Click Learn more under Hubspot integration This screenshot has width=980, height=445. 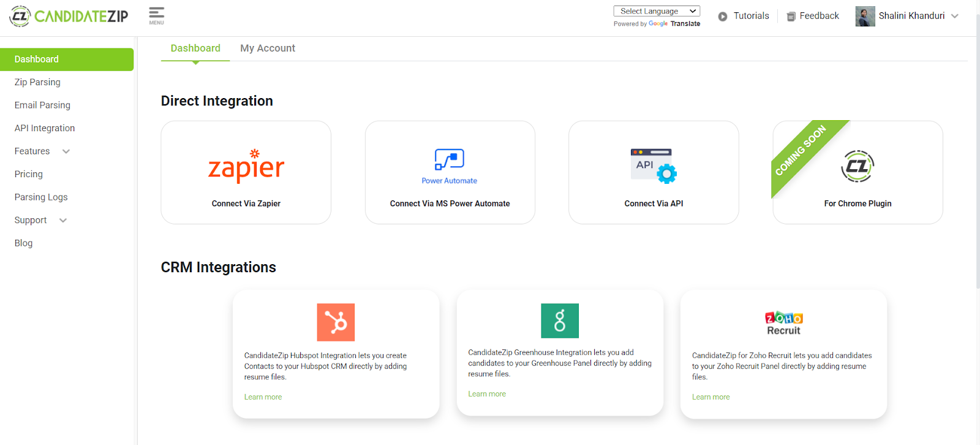[263, 397]
